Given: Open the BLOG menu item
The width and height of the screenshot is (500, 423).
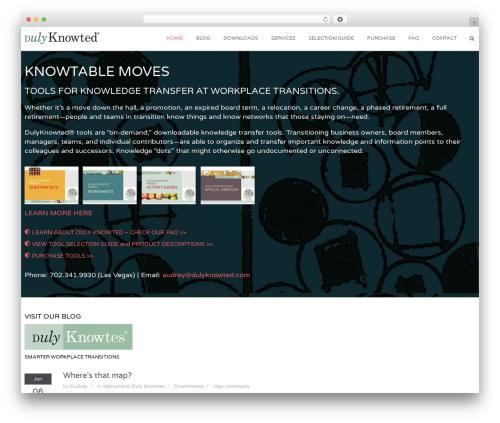Looking at the screenshot, I should 203,38.
